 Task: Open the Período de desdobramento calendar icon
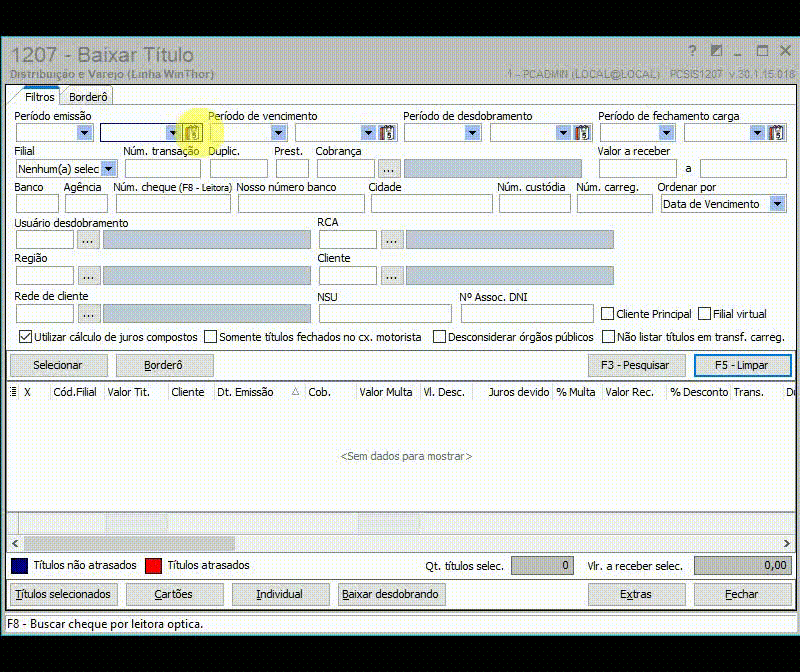click(582, 133)
